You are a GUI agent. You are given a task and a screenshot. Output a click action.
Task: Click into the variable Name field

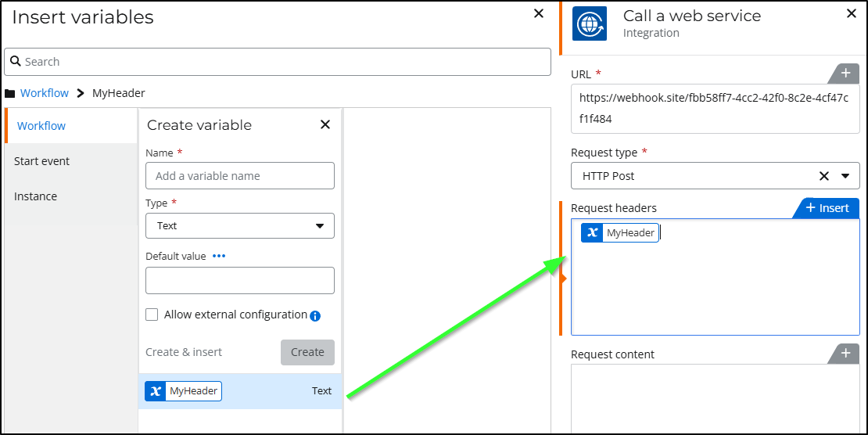[240, 176]
